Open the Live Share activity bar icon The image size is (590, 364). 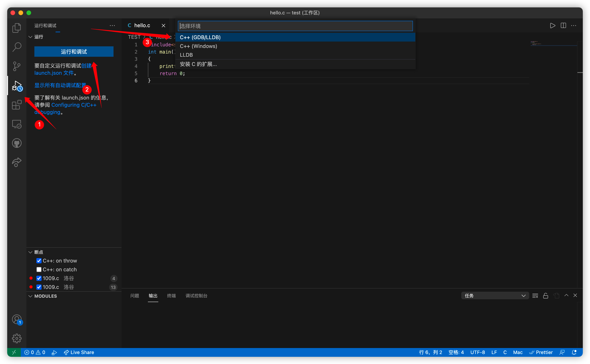(17, 162)
